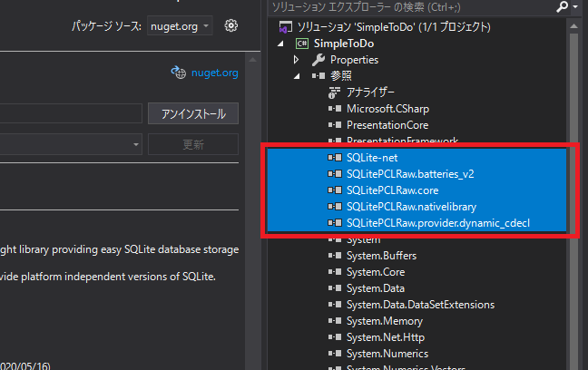Collapse the SimpleToDo project node
Screen dimensions: 588x370
point(281,44)
